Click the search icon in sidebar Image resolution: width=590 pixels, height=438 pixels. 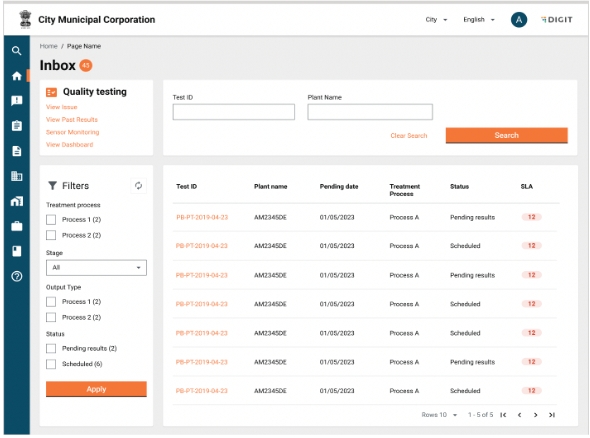(16, 50)
